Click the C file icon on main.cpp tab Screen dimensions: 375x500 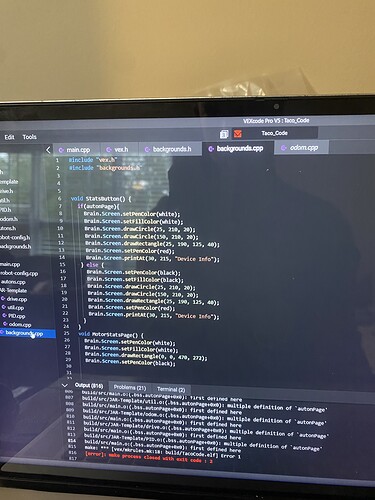pos(61,150)
